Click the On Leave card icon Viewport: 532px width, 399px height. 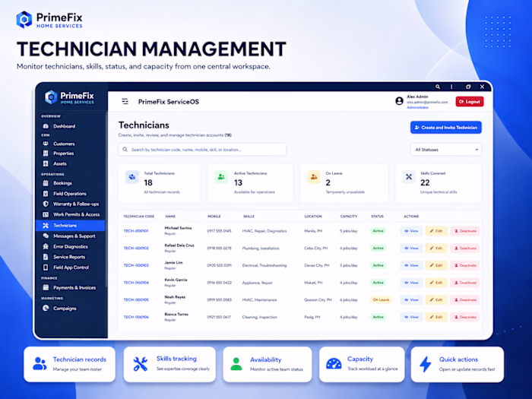[314, 177]
